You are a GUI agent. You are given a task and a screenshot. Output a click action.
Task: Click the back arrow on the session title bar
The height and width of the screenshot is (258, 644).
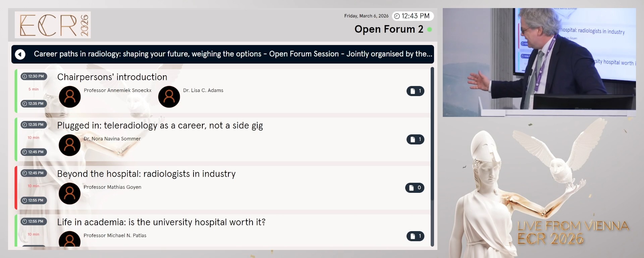20,54
